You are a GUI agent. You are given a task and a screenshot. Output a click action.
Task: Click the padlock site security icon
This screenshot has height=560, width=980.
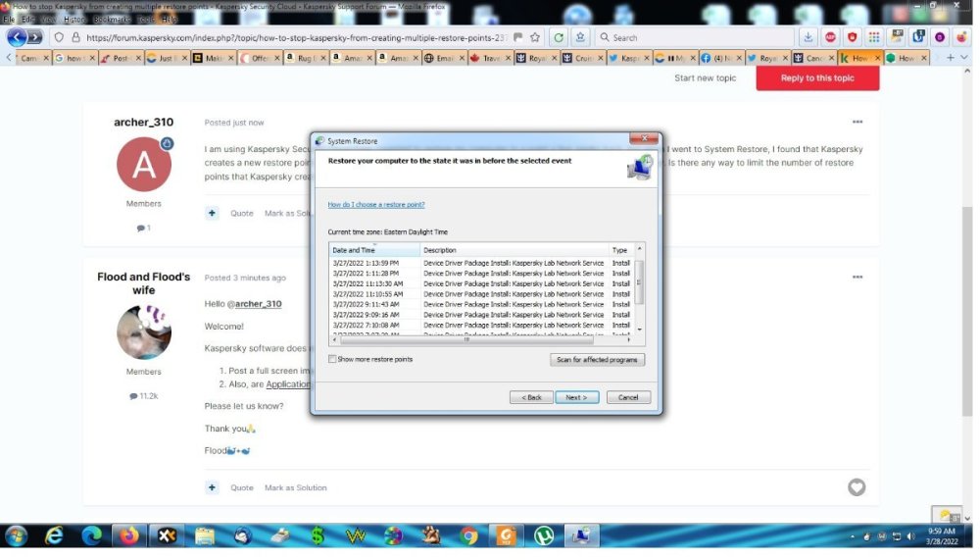75,37
